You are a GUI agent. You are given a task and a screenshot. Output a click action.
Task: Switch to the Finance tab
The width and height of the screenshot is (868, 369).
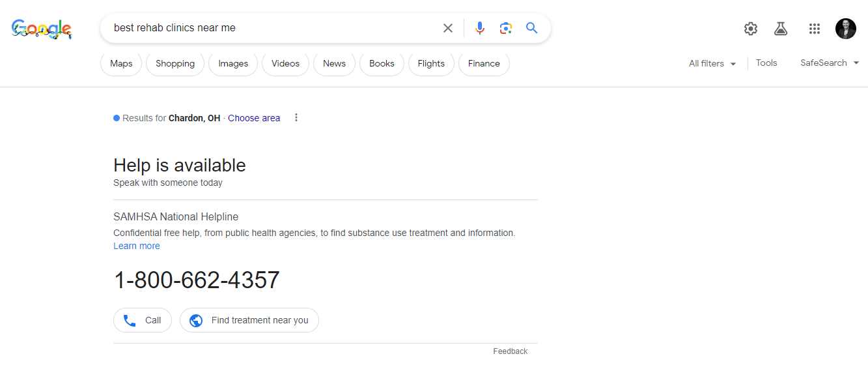[x=484, y=63]
